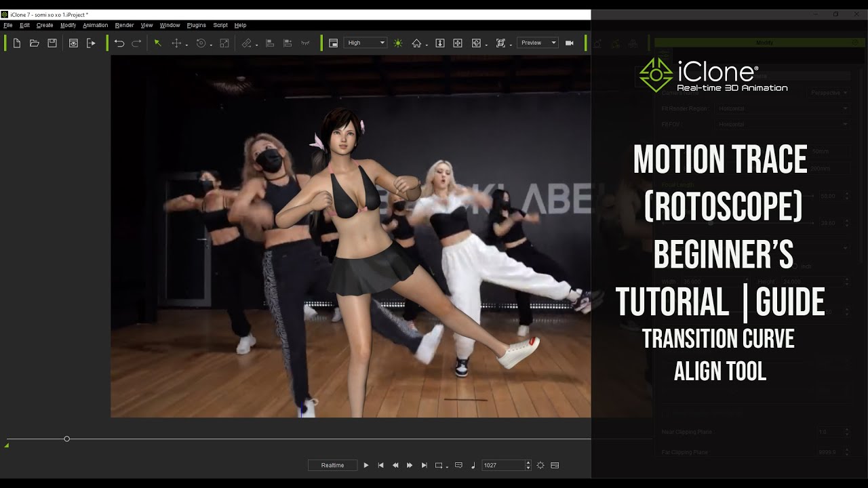Jump to the start frame
The height and width of the screenshot is (488, 868).
pyautogui.click(x=381, y=466)
